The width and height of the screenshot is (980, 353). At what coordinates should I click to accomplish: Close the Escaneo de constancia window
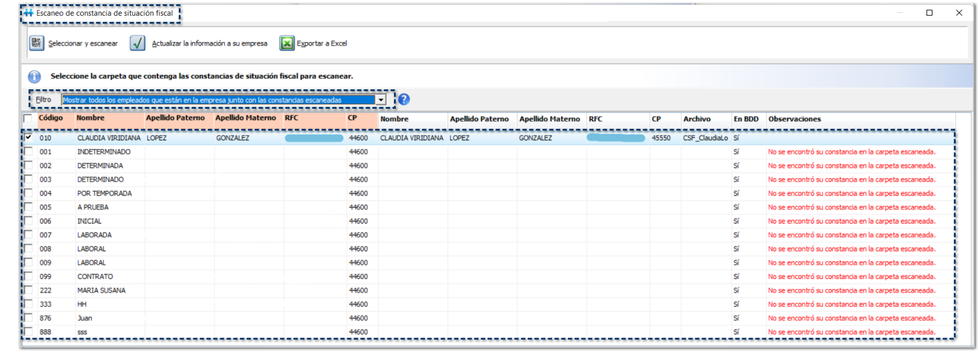(x=959, y=13)
